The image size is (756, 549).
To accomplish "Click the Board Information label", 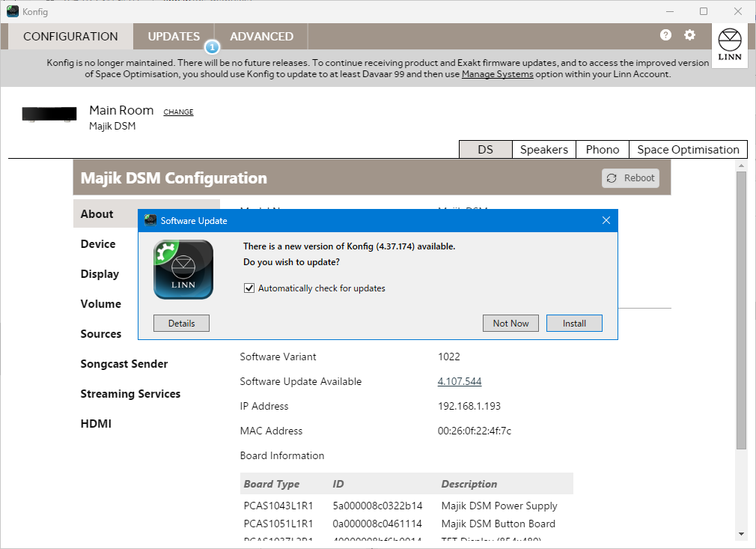I will click(282, 455).
